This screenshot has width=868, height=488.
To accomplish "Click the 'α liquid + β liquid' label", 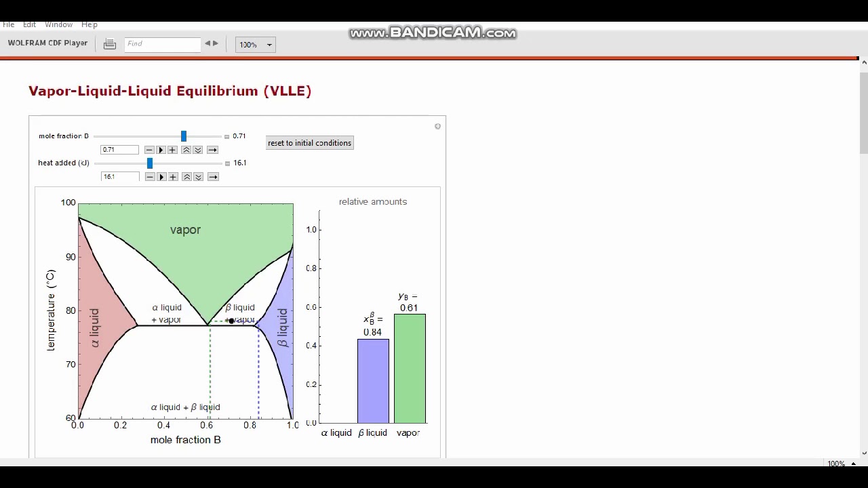I will 185,407.
